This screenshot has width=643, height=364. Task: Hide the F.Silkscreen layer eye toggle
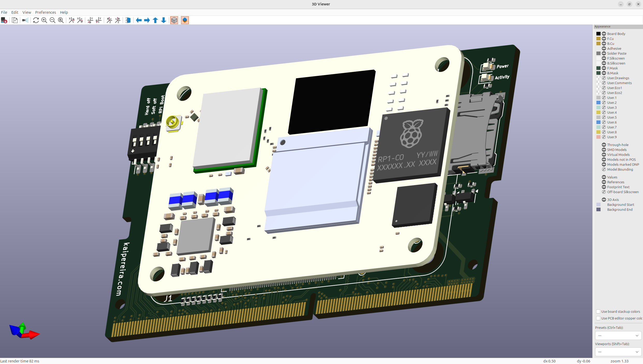(604, 58)
